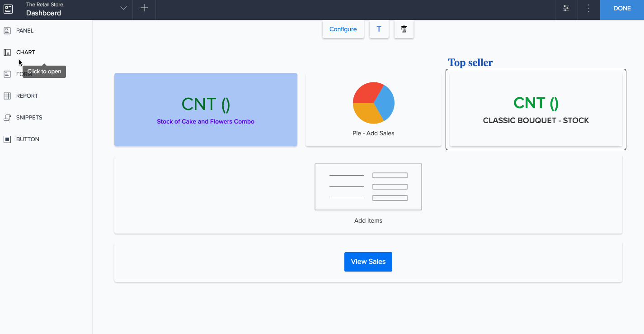Select the Button element icon
The width and height of the screenshot is (644, 334).
[x=7, y=139]
